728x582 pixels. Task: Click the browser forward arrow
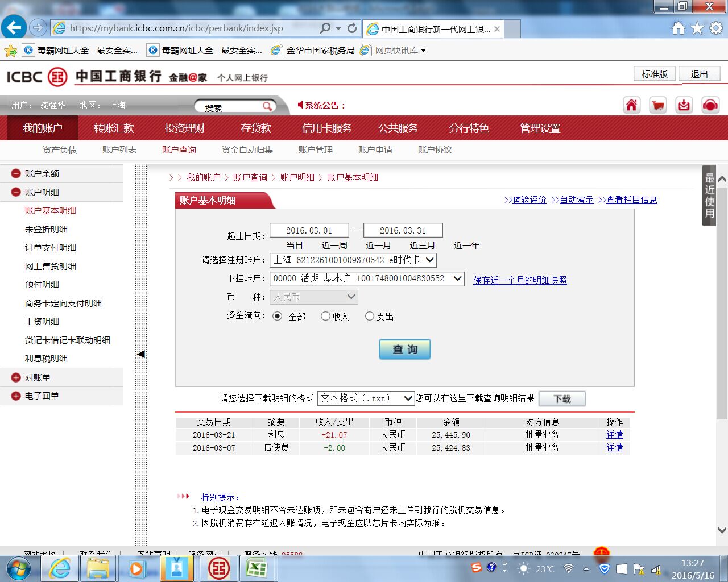point(38,27)
